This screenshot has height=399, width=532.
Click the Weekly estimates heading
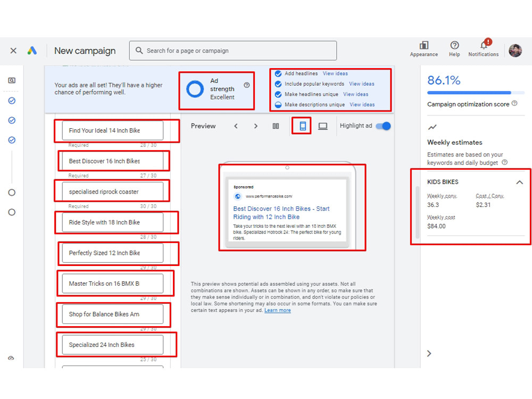(455, 143)
